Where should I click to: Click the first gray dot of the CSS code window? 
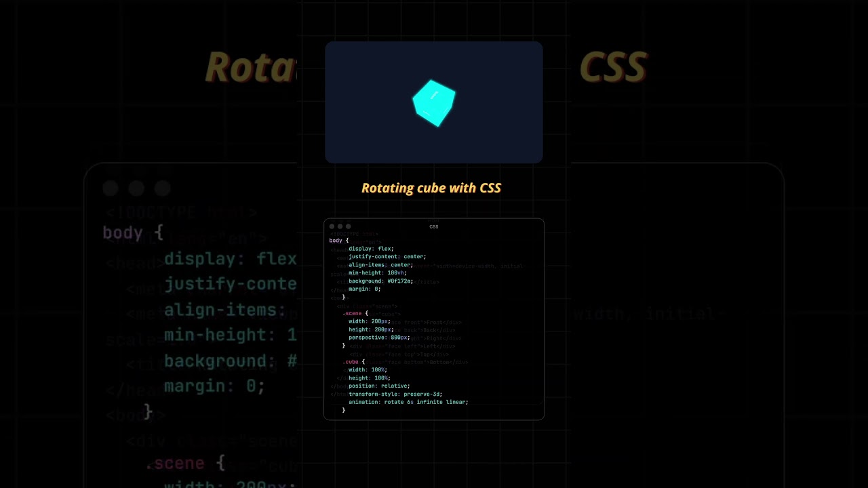point(332,226)
